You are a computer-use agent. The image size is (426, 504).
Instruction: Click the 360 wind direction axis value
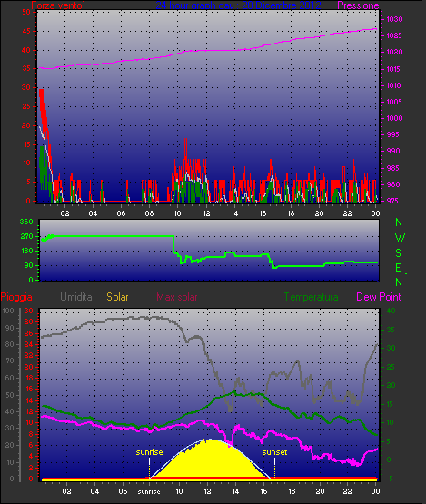pyautogui.click(x=26, y=222)
